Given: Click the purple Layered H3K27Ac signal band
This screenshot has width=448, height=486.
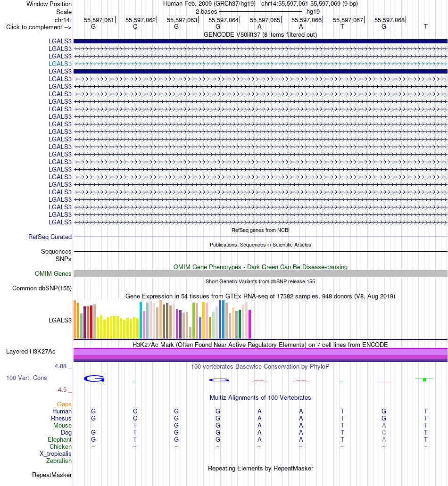Looking at the screenshot, I should (x=260, y=355).
